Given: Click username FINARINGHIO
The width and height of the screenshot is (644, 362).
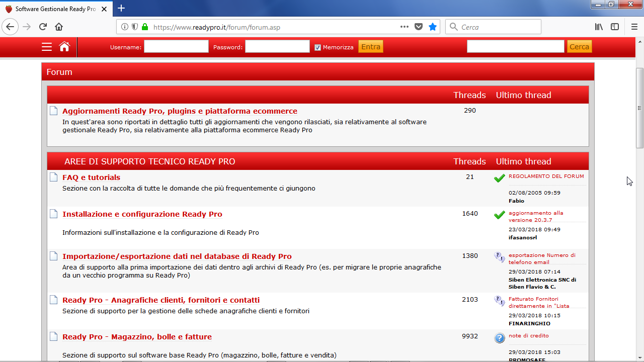Looking at the screenshot, I should [x=529, y=324].
